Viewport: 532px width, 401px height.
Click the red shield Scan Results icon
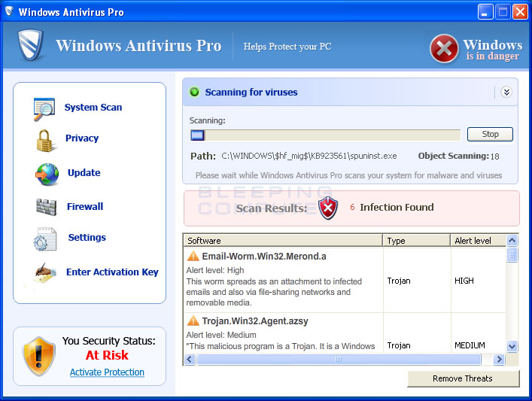(x=328, y=208)
